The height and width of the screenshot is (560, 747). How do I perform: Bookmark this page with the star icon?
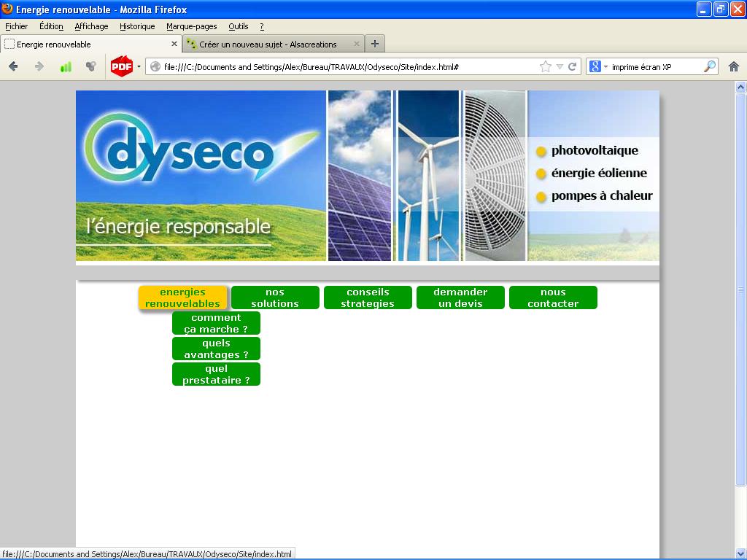coord(546,66)
